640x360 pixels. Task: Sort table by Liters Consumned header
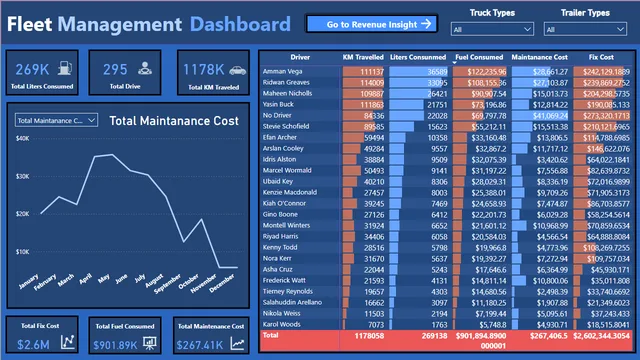[x=418, y=57]
